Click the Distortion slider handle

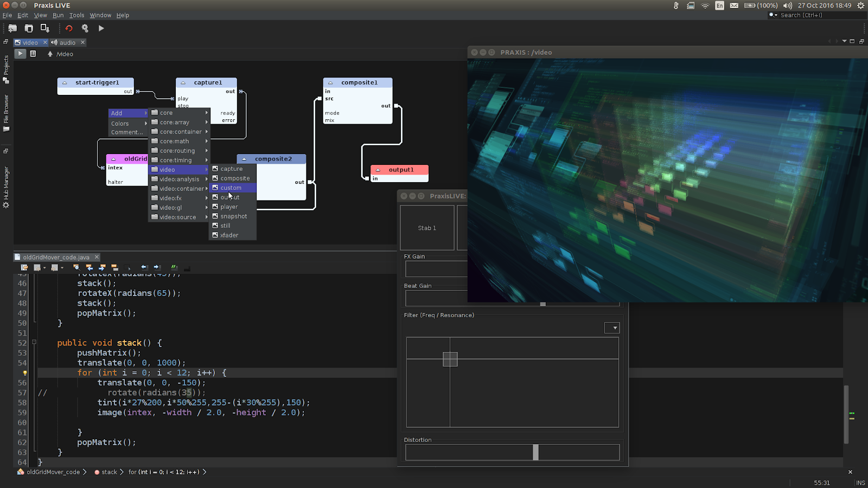(535, 452)
